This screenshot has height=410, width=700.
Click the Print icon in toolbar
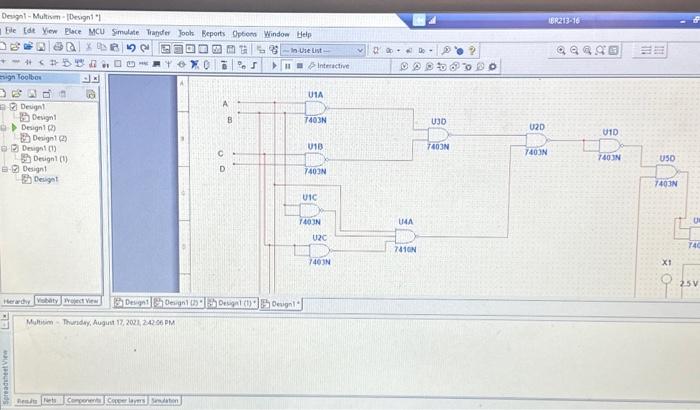(x=58, y=47)
